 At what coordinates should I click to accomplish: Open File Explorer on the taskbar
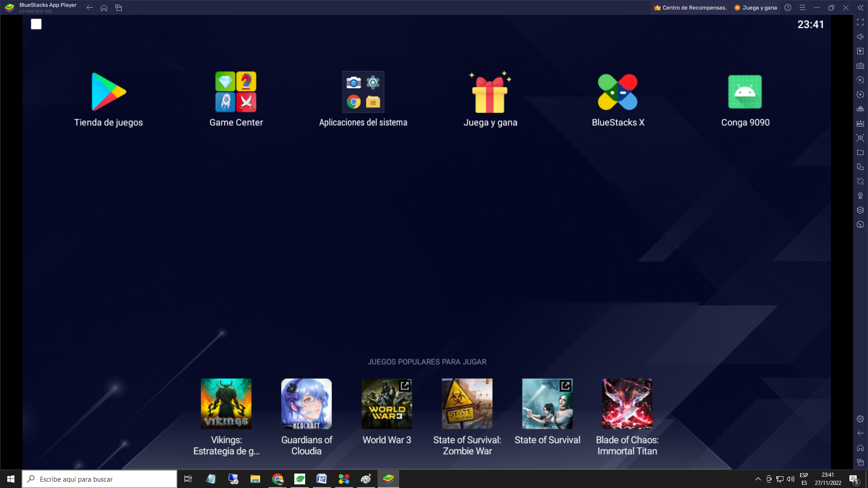pyautogui.click(x=255, y=479)
